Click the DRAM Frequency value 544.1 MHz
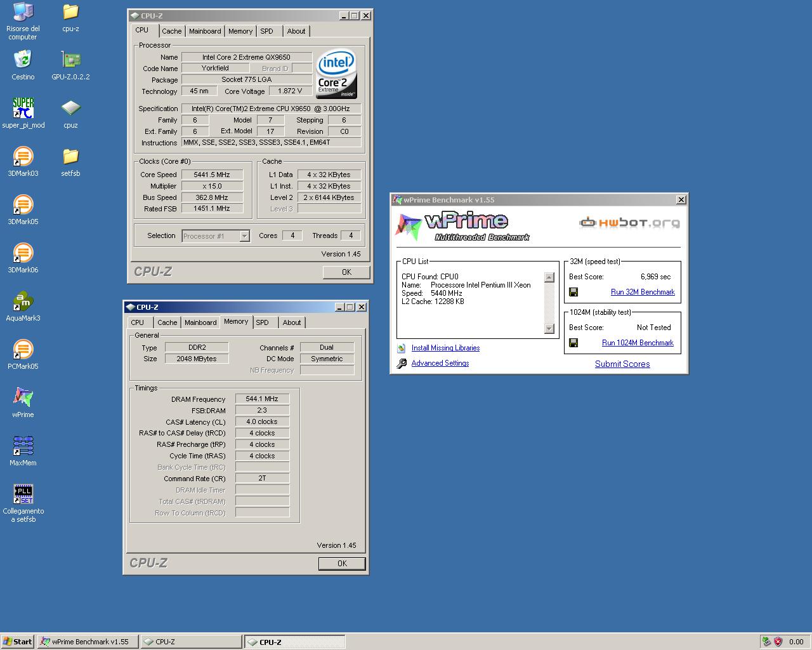This screenshot has width=812, height=650. pyautogui.click(x=262, y=399)
